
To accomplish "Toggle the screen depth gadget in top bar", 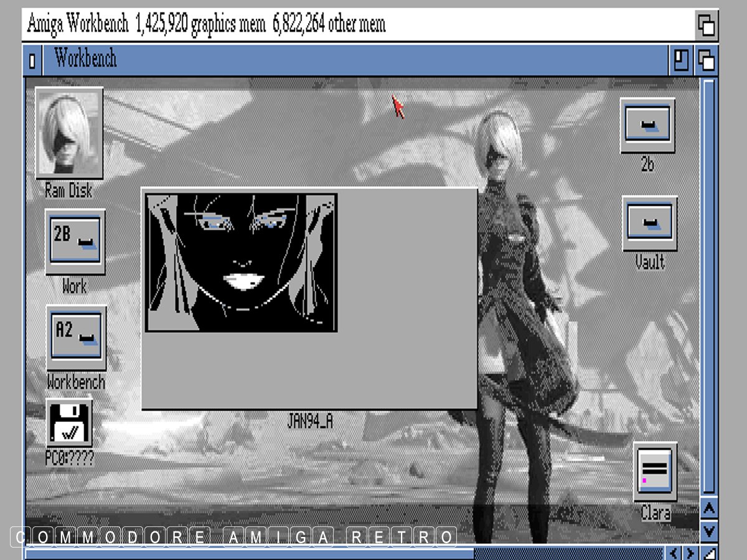I will 706,26.
